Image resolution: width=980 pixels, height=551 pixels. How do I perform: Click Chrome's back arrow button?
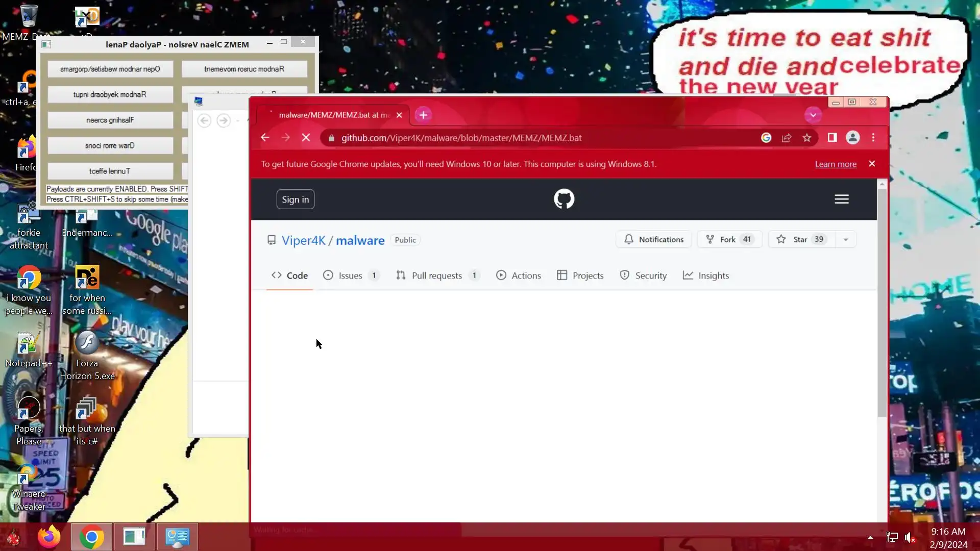tap(265, 138)
